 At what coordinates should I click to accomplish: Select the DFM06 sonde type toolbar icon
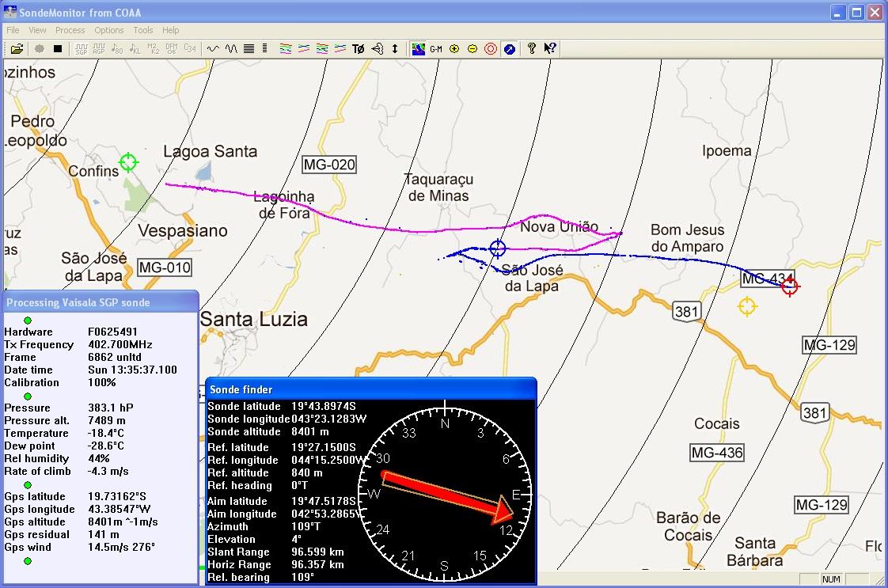tap(172, 49)
